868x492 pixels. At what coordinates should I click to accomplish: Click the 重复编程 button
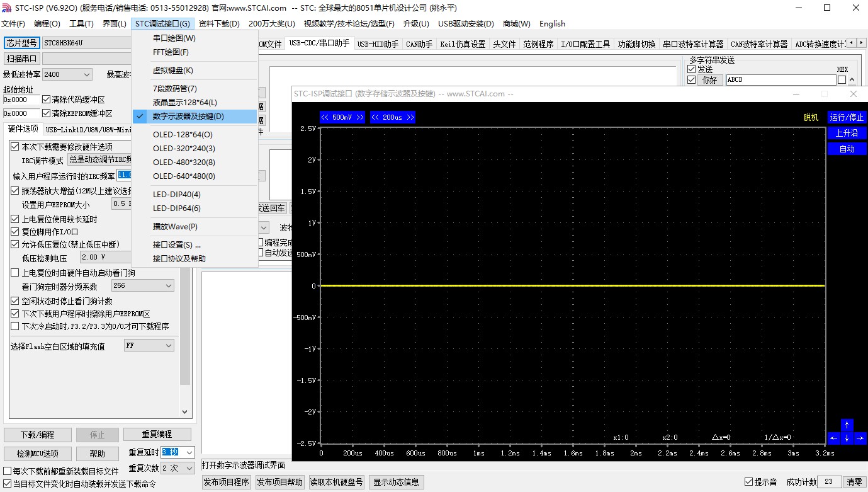tap(157, 435)
